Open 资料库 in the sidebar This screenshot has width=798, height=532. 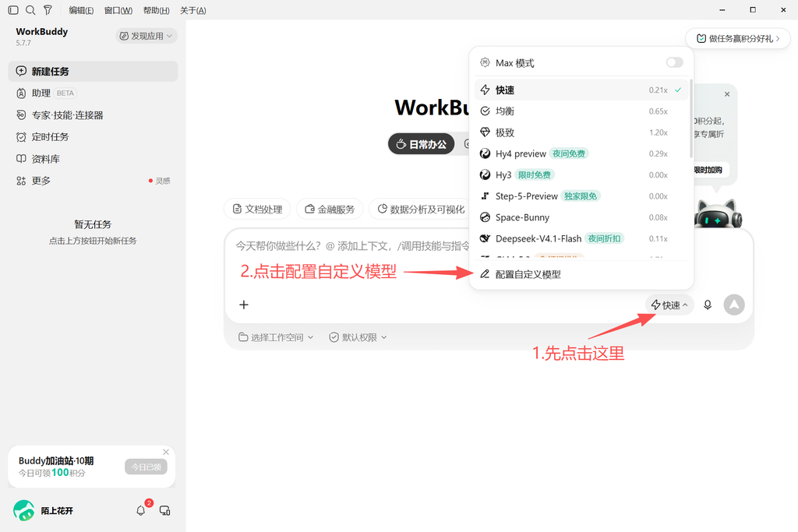pos(93,159)
